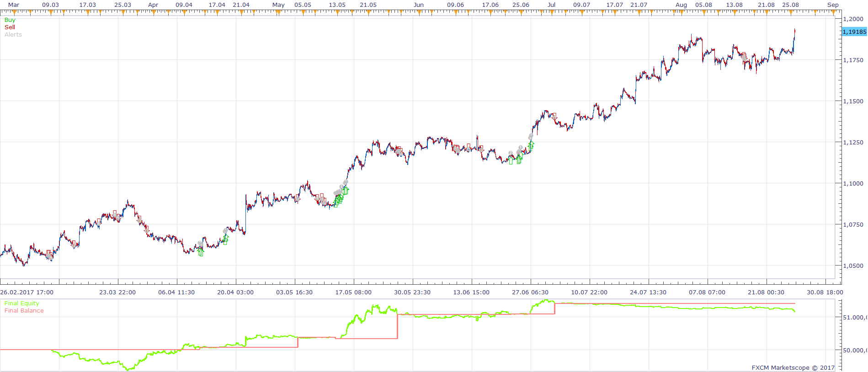868x372 pixels.
Task: Click the orange marker under the Apr label
Action: tap(153, 13)
